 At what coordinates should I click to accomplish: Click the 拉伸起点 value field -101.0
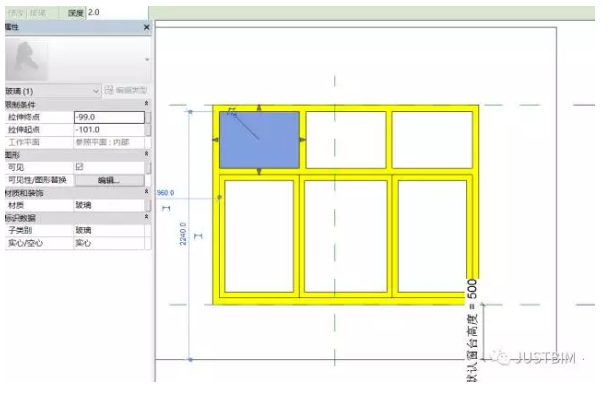109,130
